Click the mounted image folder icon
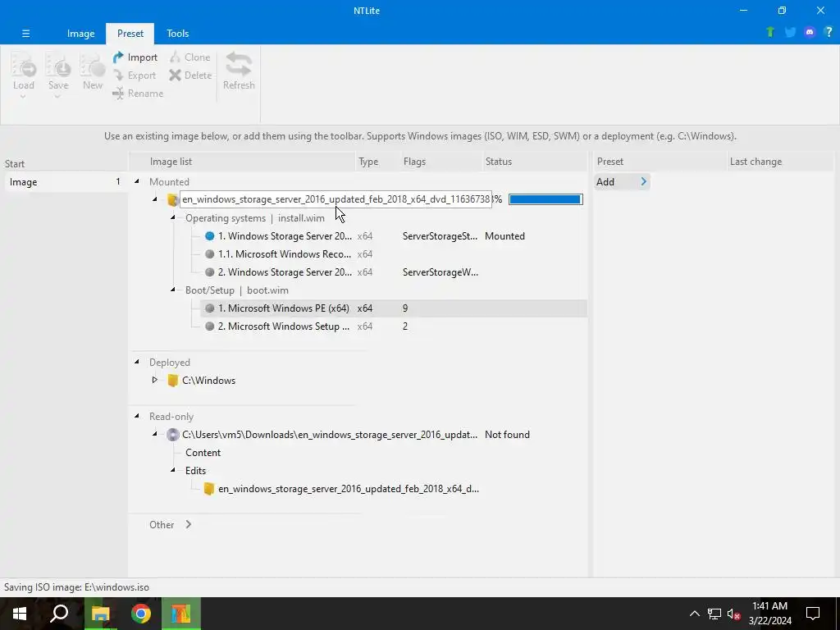The image size is (840, 630). (x=172, y=199)
